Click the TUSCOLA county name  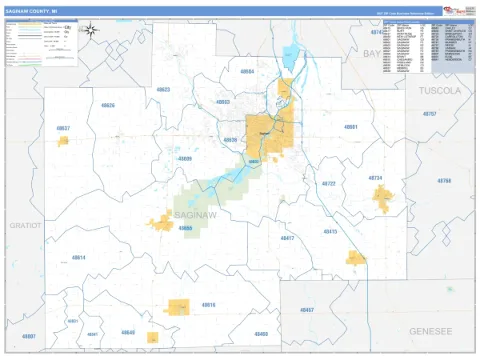click(x=440, y=91)
